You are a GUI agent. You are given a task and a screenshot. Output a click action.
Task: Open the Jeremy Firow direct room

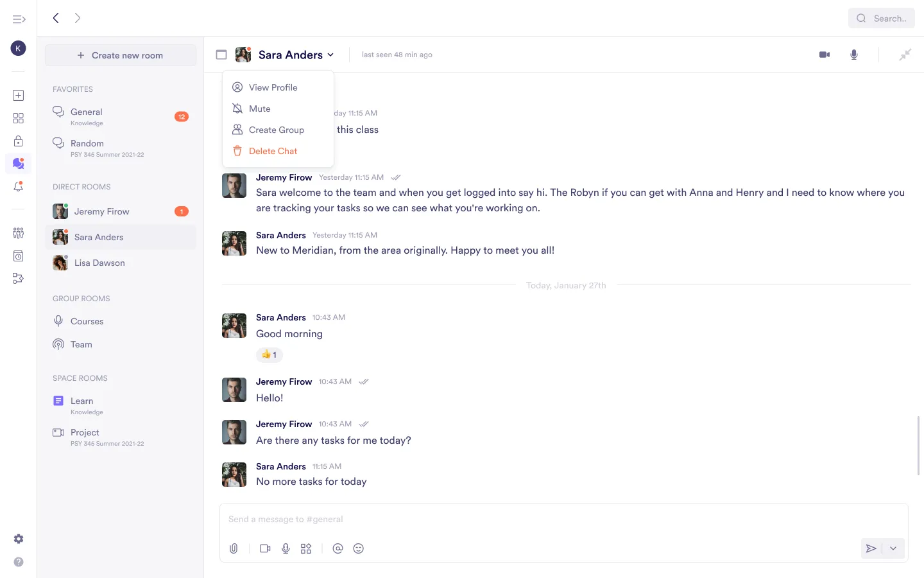[x=101, y=211]
